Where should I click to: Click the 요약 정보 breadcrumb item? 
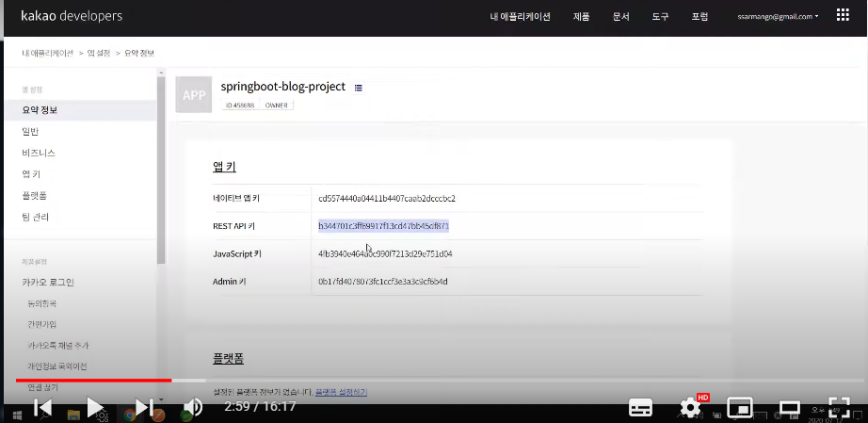(139, 53)
